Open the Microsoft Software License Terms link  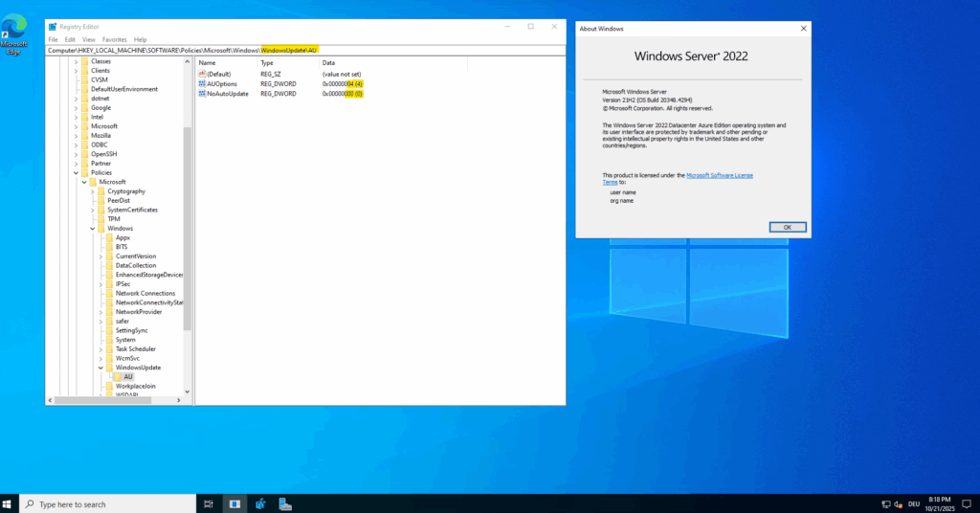pos(719,175)
